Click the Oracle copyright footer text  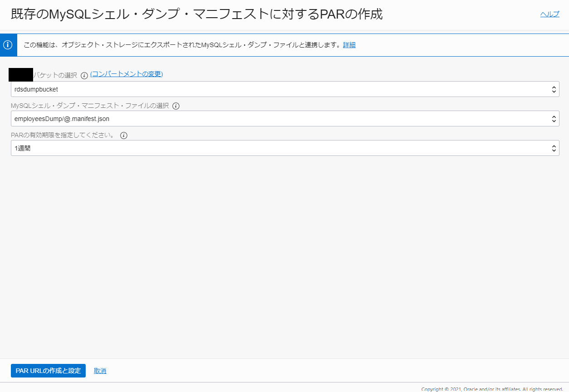[x=492, y=389]
